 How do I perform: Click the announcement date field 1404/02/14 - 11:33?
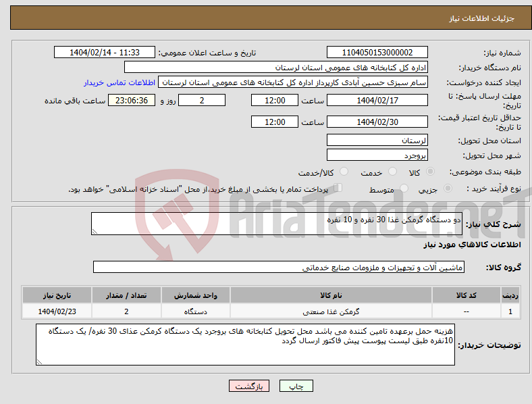tap(105, 53)
